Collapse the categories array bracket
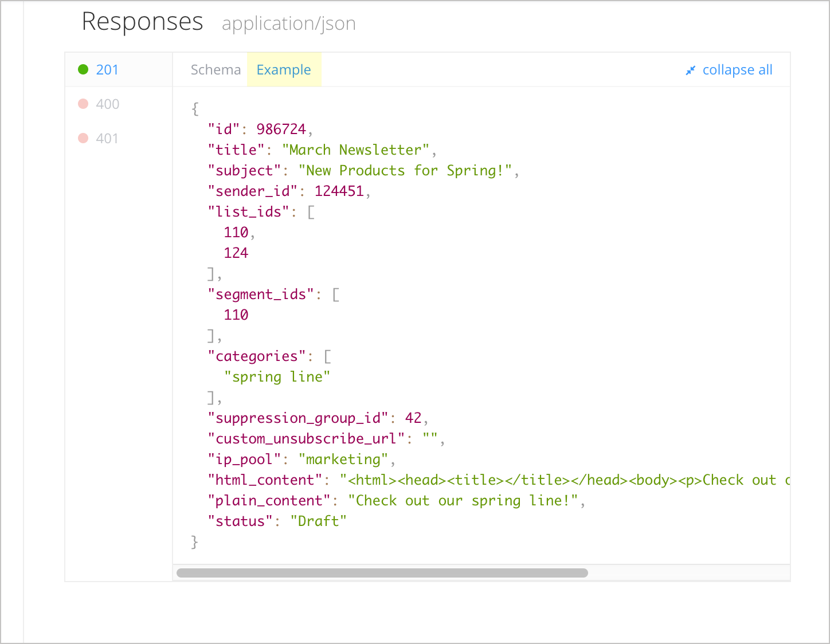Viewport: 830px width, 644px height. pyautogui.click(x=327, y=356)
